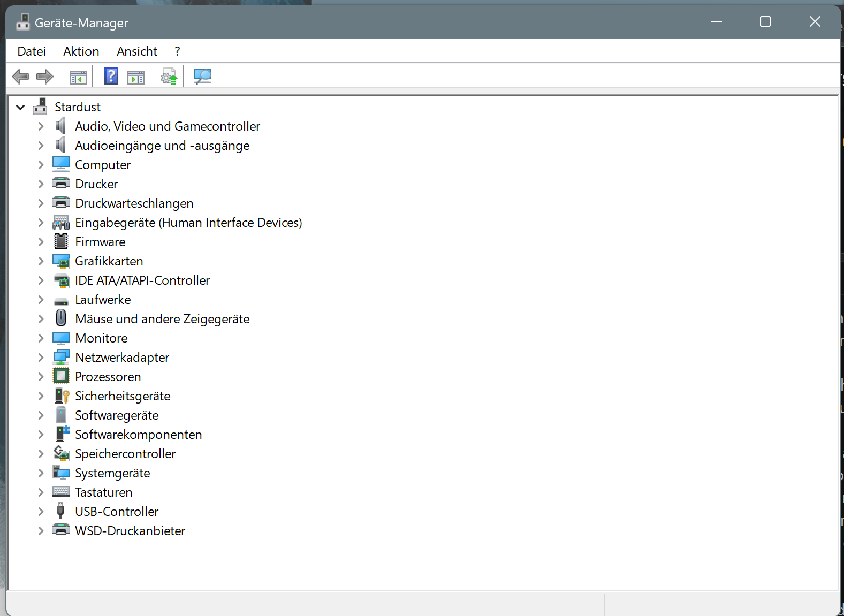The height and width of the screenshot is (616, 844).
Task: Open the ? help menu
Action: (x=177, y=51)
